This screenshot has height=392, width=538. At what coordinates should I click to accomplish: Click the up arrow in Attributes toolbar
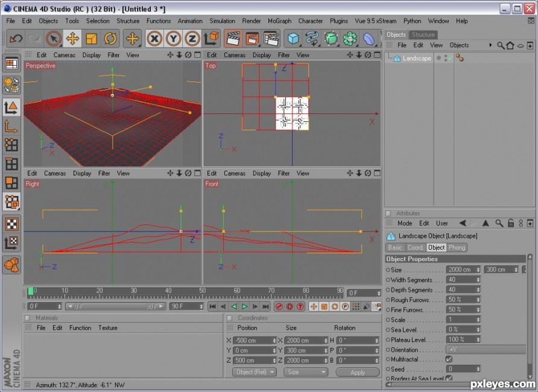pyautogui.click(x=486, y=223)
